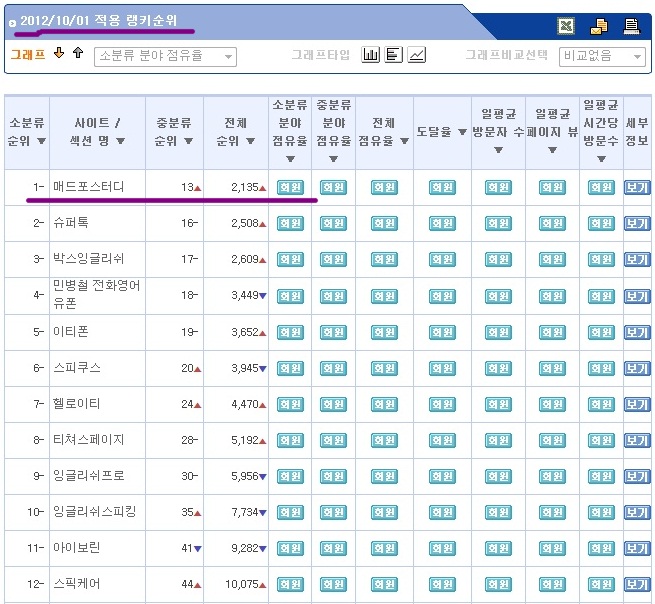Open 잉글리쉬프로 site link

coord(89,476)
